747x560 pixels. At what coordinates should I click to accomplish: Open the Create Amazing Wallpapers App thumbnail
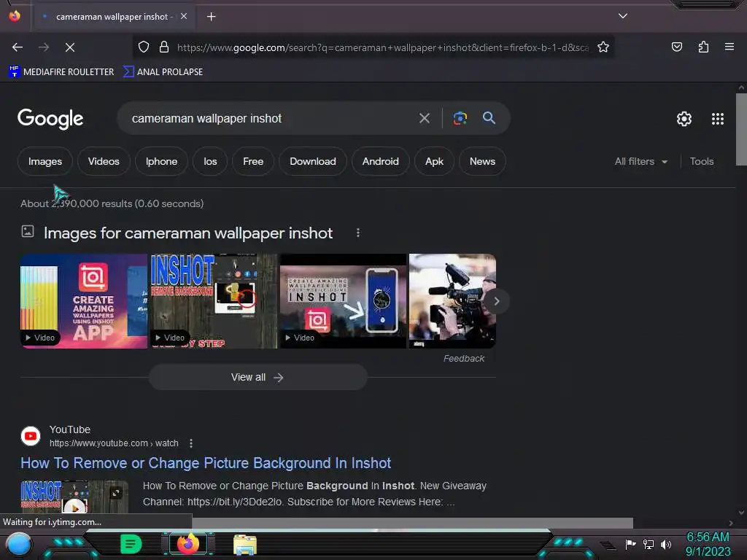84,301
